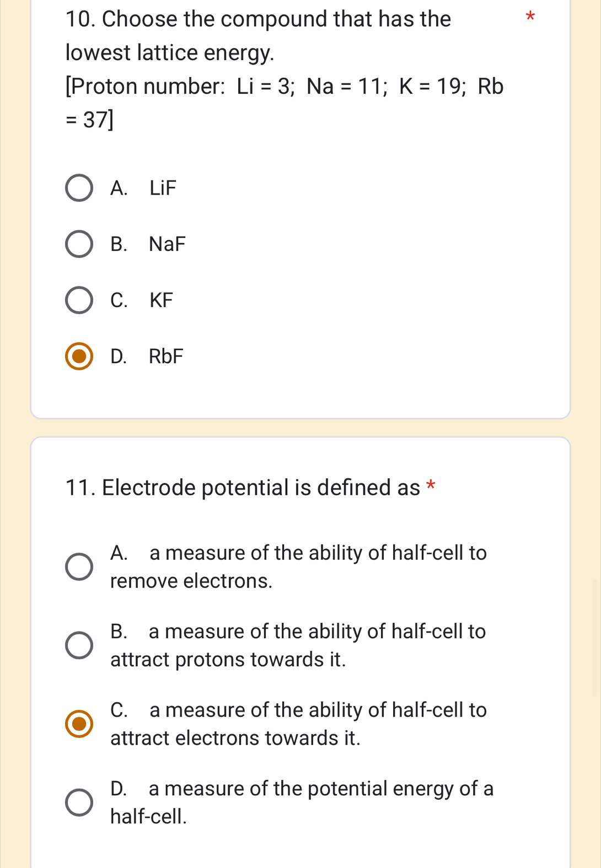Click the 'D. RbF' answer label text

[x=147, y=357]
